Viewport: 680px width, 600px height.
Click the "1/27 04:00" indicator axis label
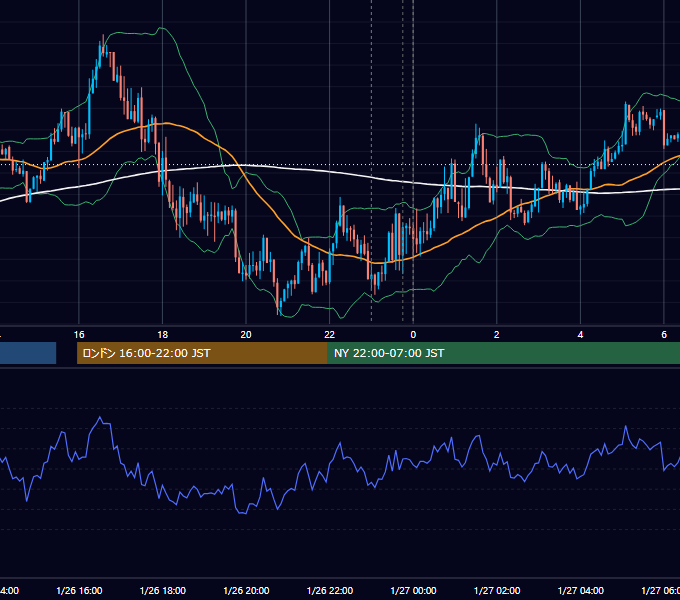point(581,591)
